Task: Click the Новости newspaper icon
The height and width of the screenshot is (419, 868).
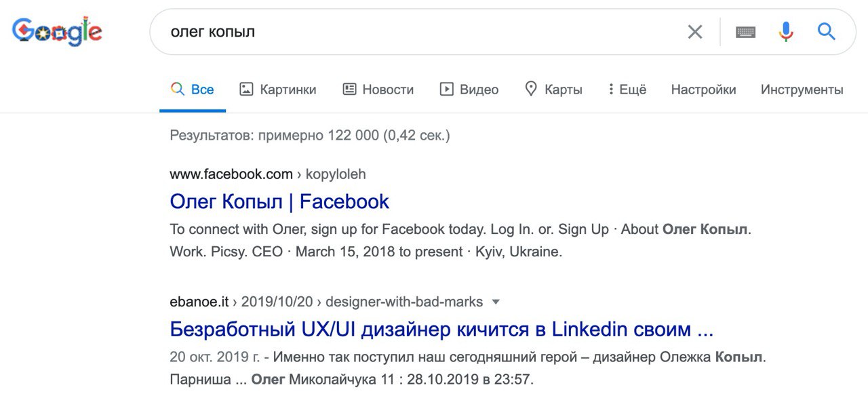Action: tap(349, 89)
